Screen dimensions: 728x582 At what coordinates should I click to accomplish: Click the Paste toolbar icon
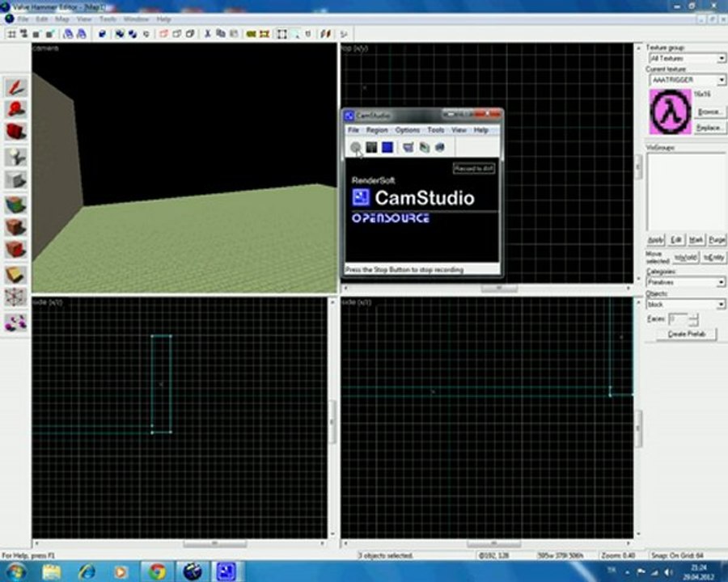pyautogui.click(x=234, y=34)
